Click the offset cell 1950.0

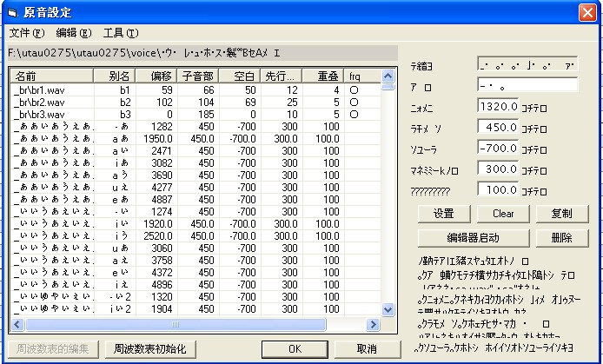pyautogui.click(x=157, y=139)
